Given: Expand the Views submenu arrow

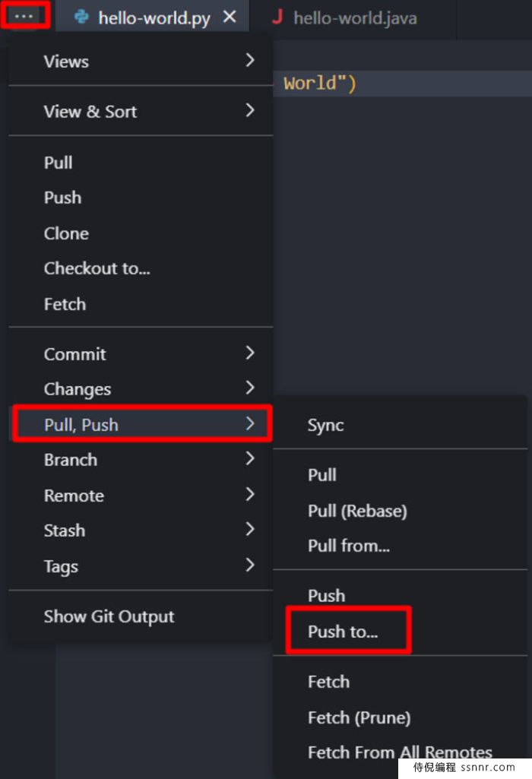Looking at the screenshot, I should tap(250, 60).
